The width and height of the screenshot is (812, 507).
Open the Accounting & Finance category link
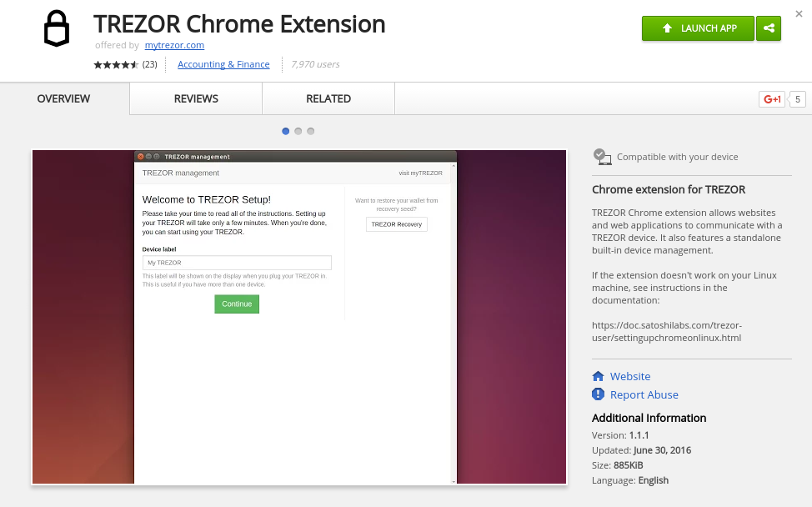coord(223,64)
